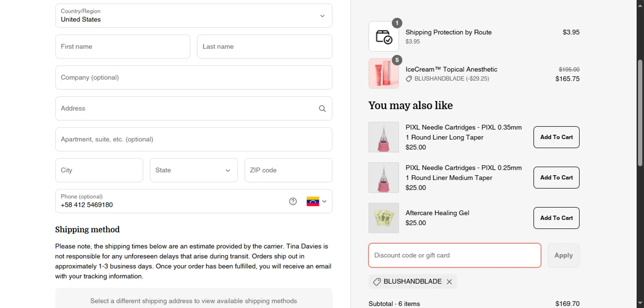Screen dimensions: 644x308
Task: Click the $169.70 subtotal amount
Action: (567, 304)
